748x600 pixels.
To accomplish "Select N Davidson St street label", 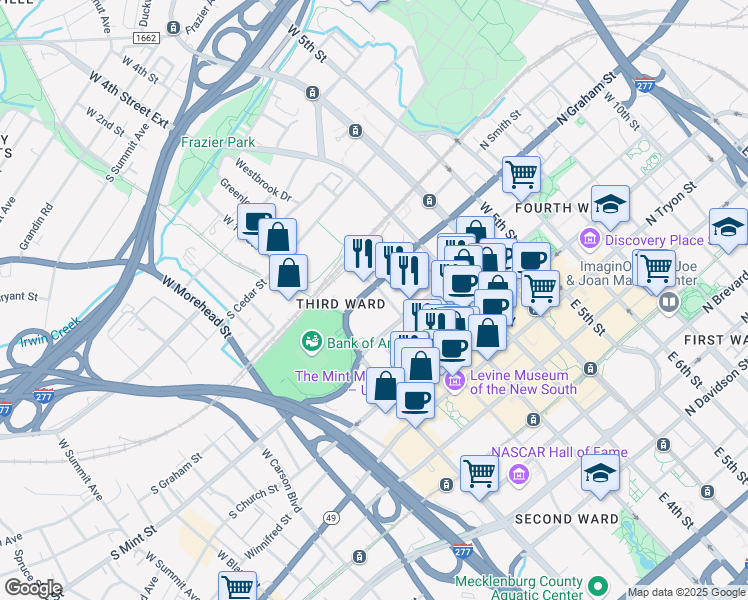I will click(x=716, y=386).
